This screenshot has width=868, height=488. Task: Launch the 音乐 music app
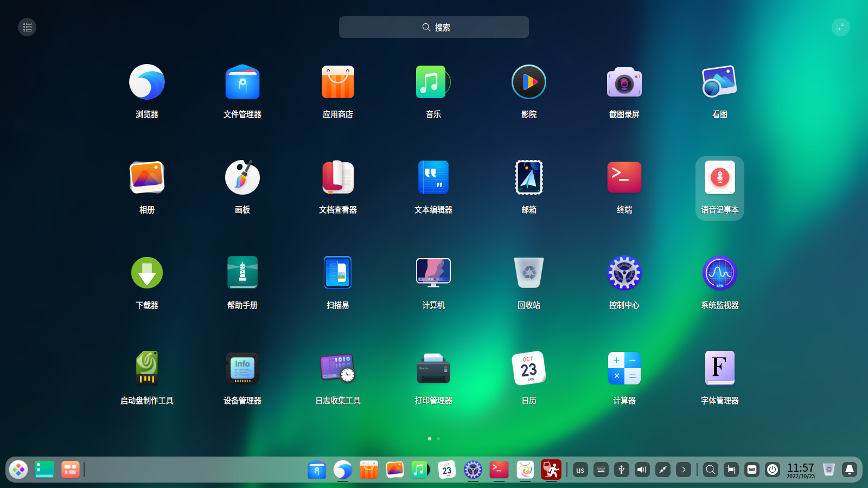click(x=433, y=82)
